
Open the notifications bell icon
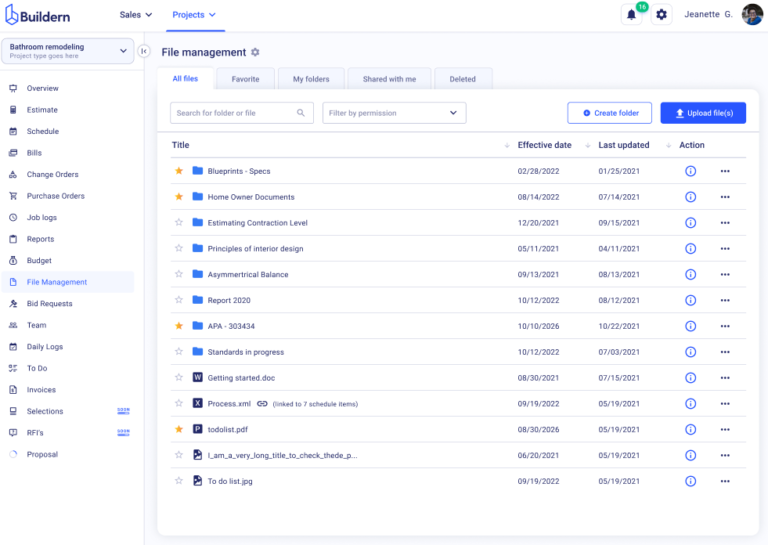(x=631, y=15)
